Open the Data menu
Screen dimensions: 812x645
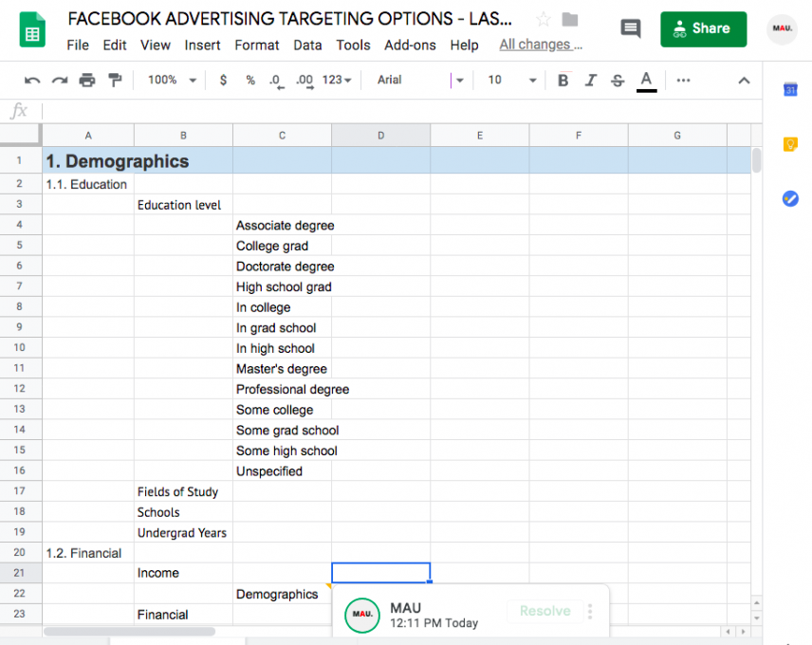307,46
